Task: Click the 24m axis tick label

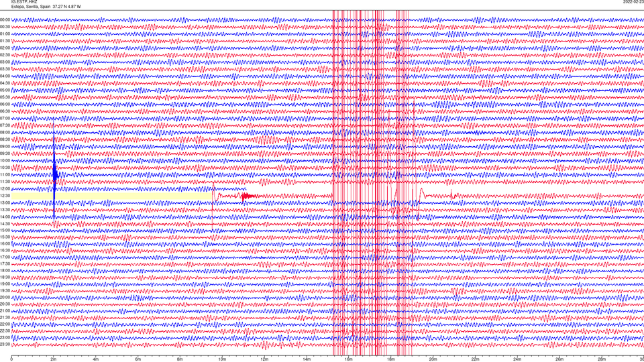Action: [517, 359]
